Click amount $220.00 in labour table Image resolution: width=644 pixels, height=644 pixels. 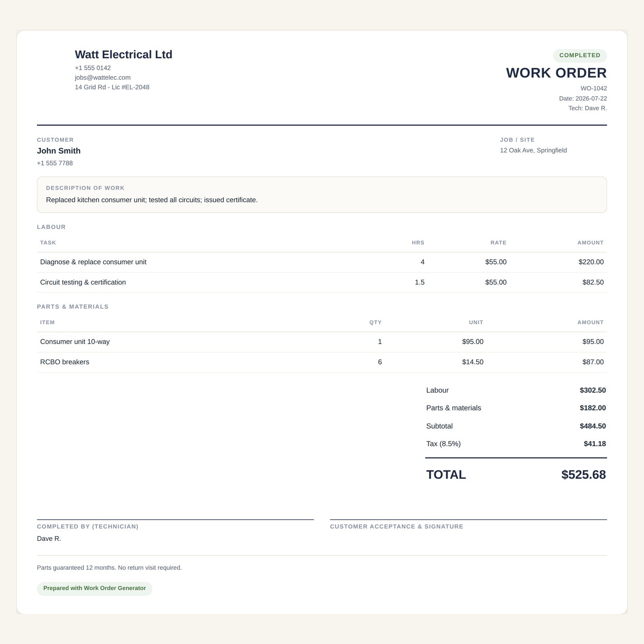591,262
